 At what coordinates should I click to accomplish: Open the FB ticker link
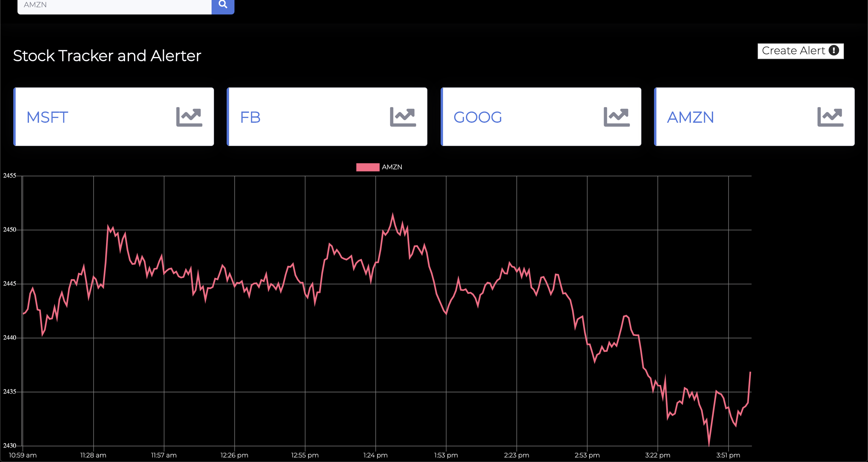pos(250,117)
